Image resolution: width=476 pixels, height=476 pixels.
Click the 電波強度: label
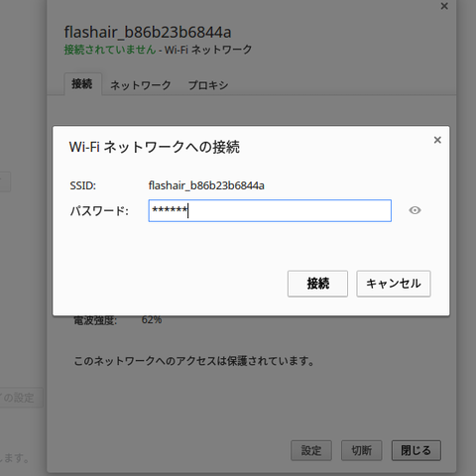tap(95, 320)
